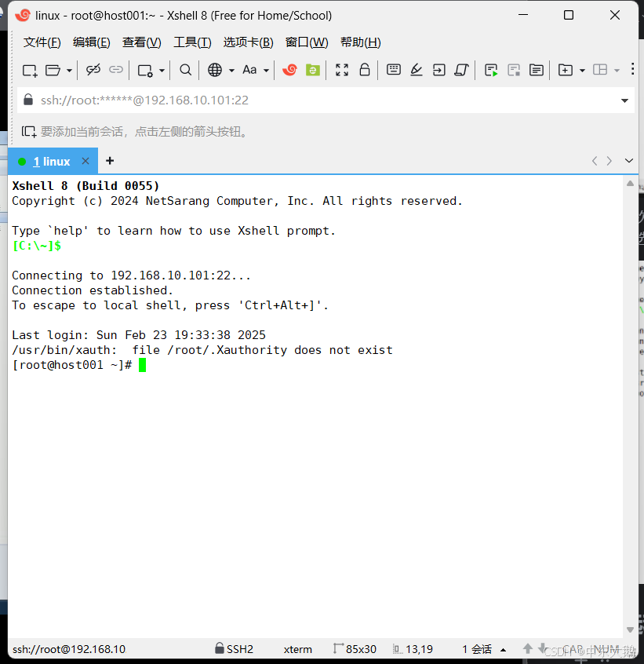Expand the encoding globe dropdown arrow
The width and height of the screenshot is (644, 664).
231,71
